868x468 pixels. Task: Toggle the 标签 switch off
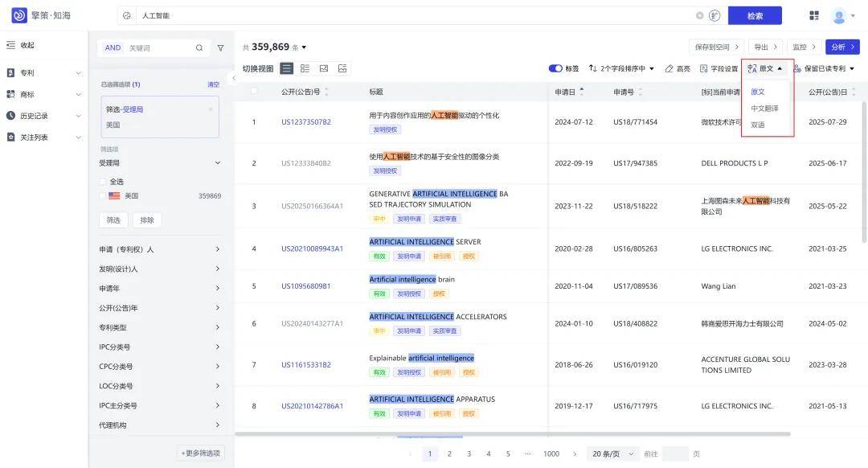557,68
